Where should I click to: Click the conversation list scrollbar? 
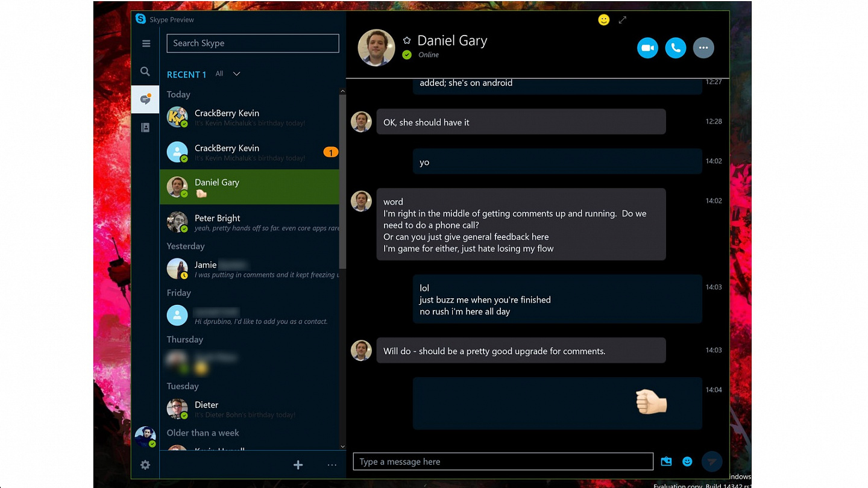[x=342, y=181]
